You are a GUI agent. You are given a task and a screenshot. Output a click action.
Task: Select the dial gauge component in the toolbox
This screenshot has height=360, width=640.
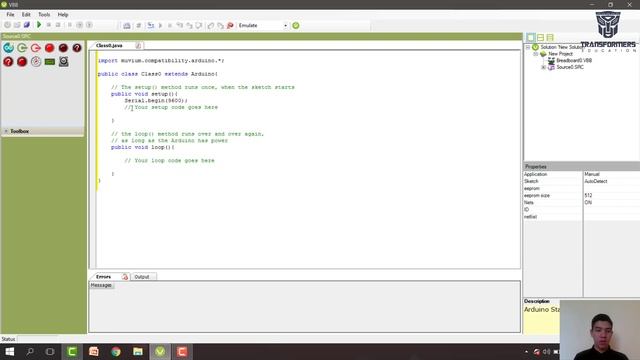tap(36, 62)
